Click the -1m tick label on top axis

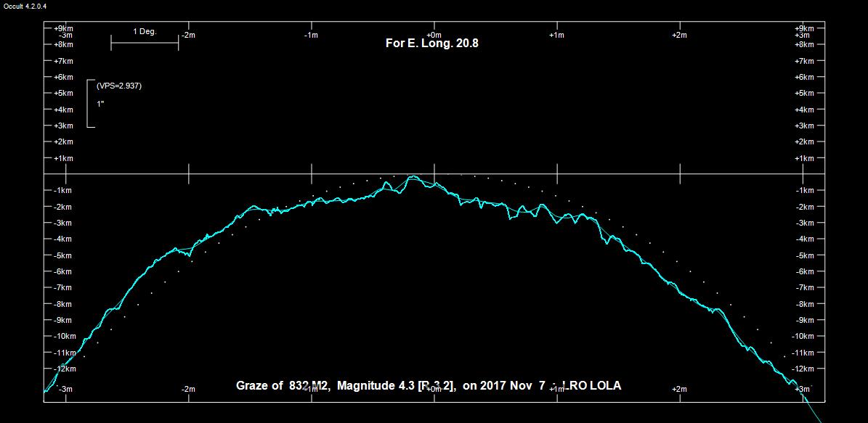click(x=310, y=35)
